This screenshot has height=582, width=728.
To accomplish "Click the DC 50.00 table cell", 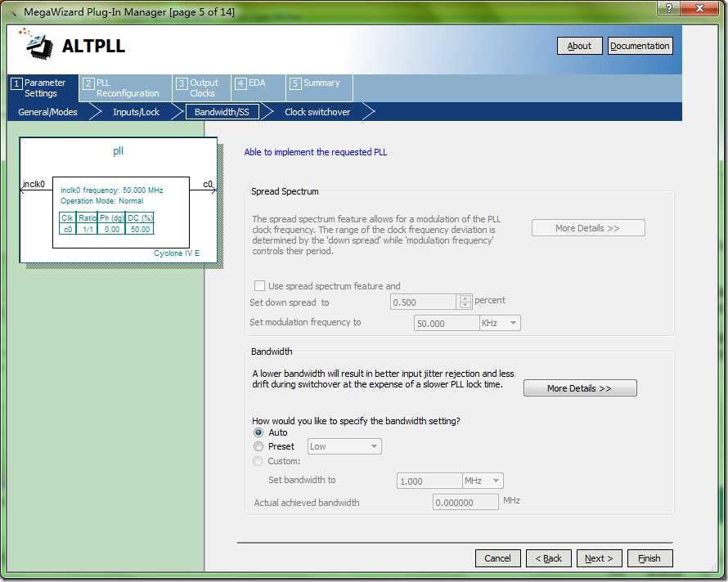I will [140, 229].
